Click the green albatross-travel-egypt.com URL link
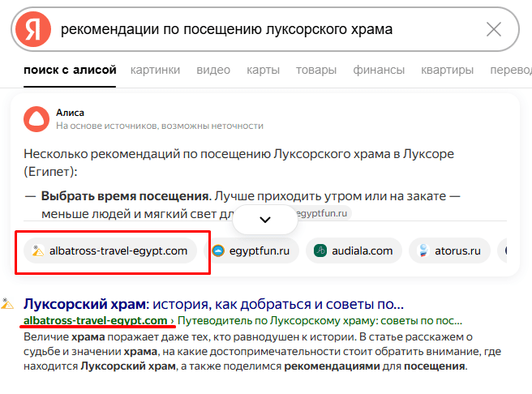 click(x=96, y=321)
